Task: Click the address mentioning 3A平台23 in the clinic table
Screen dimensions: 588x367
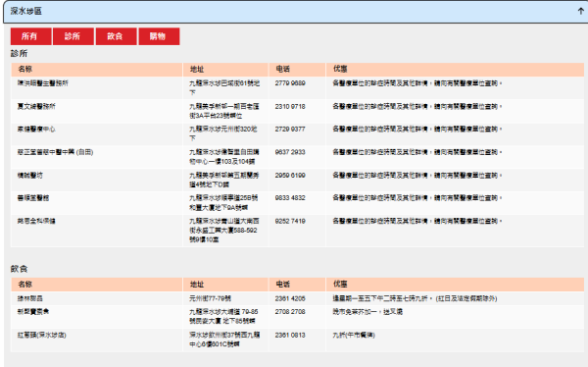Action: [223, 111]
